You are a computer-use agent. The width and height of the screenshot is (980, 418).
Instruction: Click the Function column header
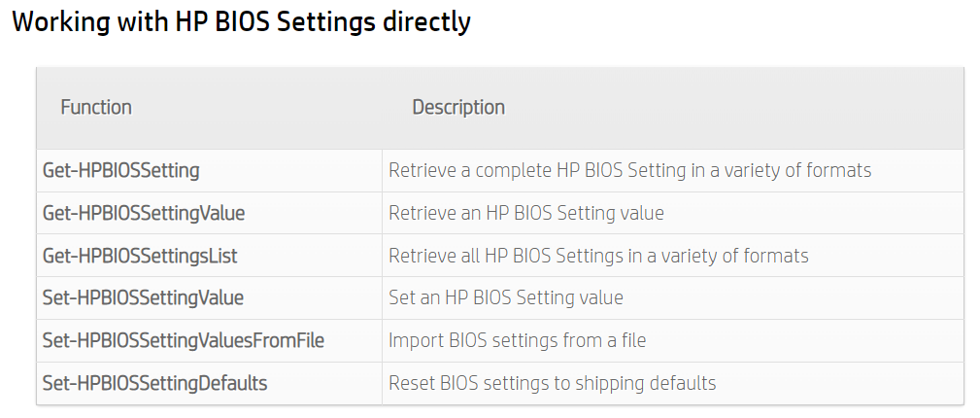(96, 107)
